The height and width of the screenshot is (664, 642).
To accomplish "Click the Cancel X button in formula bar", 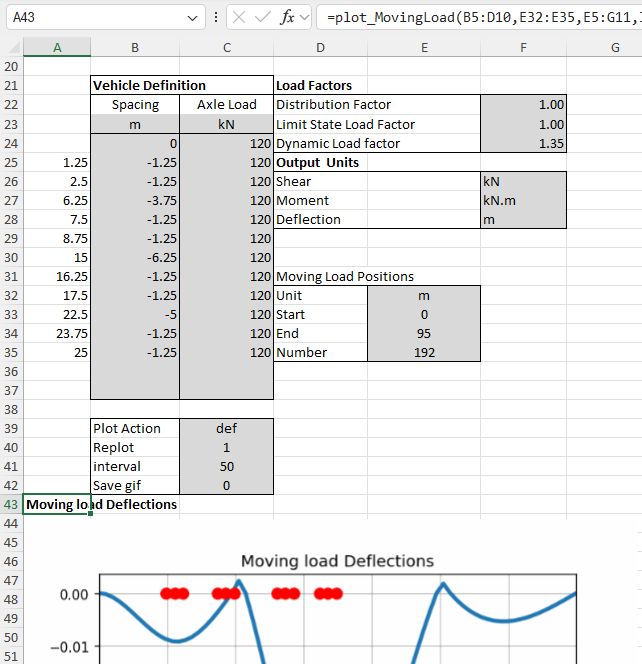I will coord(241,18).
